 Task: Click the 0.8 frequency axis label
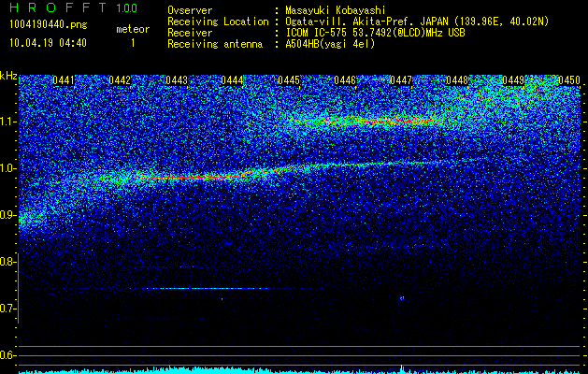click(8, 262)
